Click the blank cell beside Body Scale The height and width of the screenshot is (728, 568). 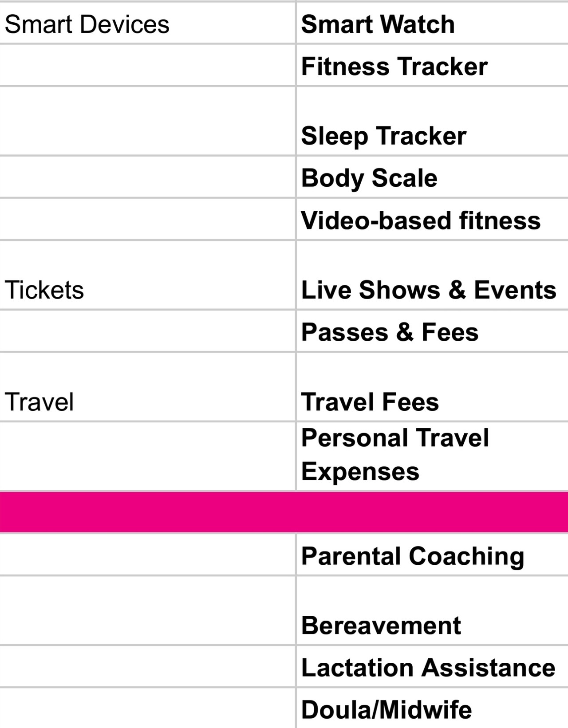coord(147,177)
